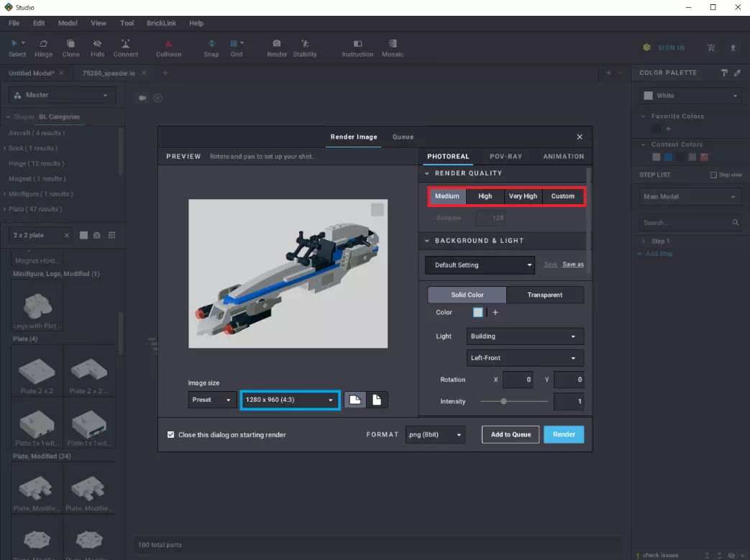Enable the Step view checkbox
Viewport: 750px width, 560px height.
(713, 175)
